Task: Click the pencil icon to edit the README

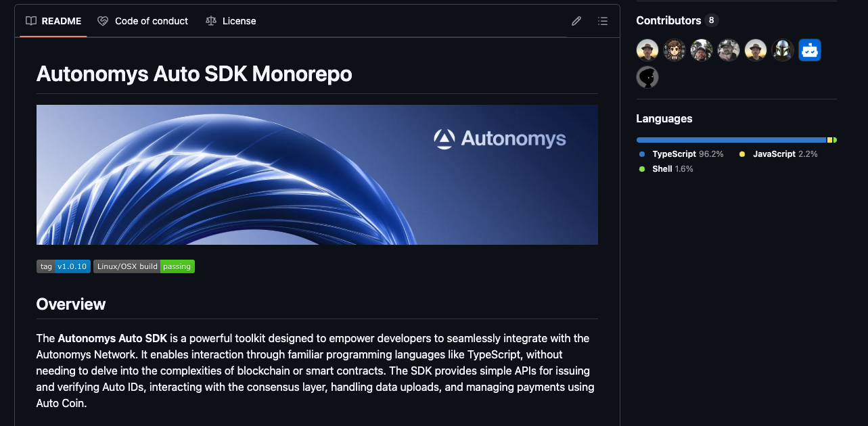Action: click(x=576, y=21)
